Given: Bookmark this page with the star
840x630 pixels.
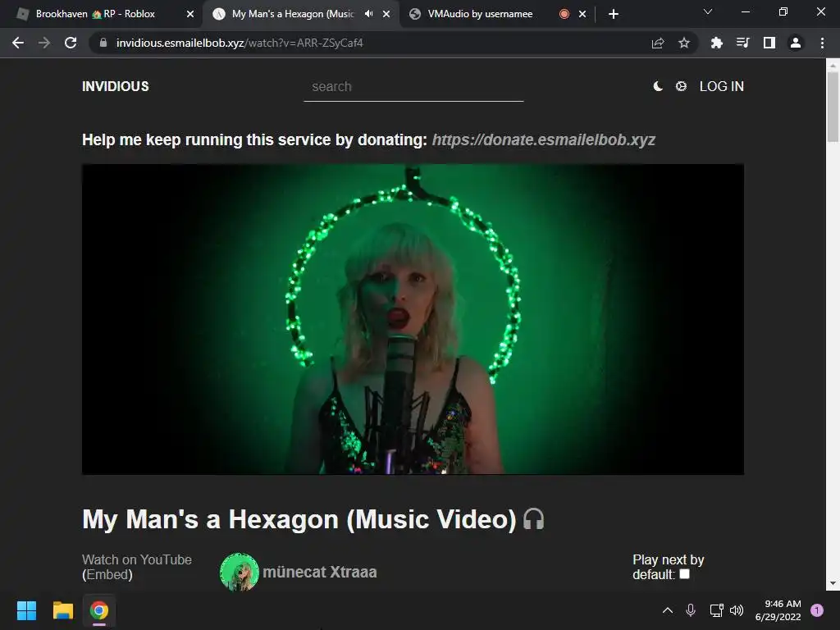Looking at the screenshot, I should 683,43.
